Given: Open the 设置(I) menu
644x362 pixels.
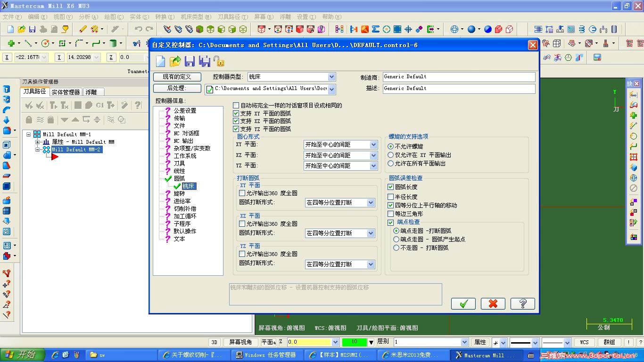Looking at the screenshot, I should [305, 17].
